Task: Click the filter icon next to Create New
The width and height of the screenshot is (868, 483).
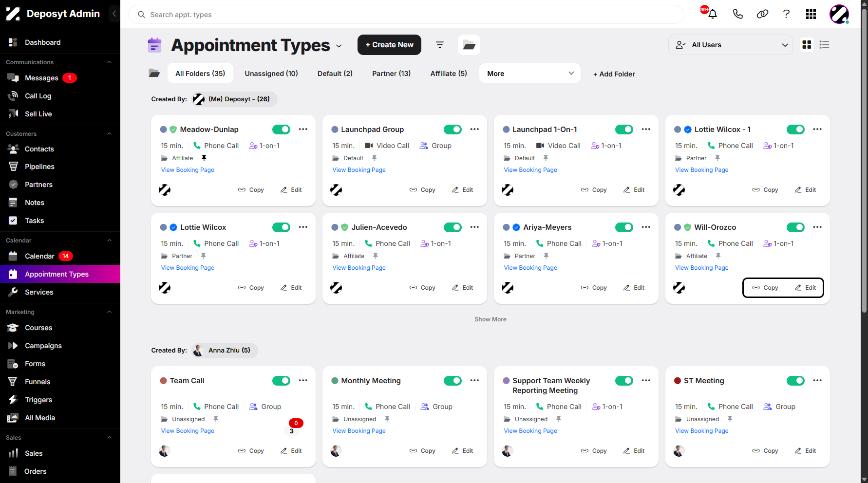Action: tap(440, 45)
